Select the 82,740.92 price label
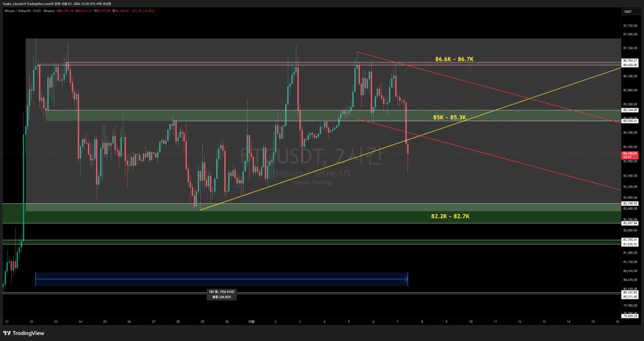 tap(630, 203)
